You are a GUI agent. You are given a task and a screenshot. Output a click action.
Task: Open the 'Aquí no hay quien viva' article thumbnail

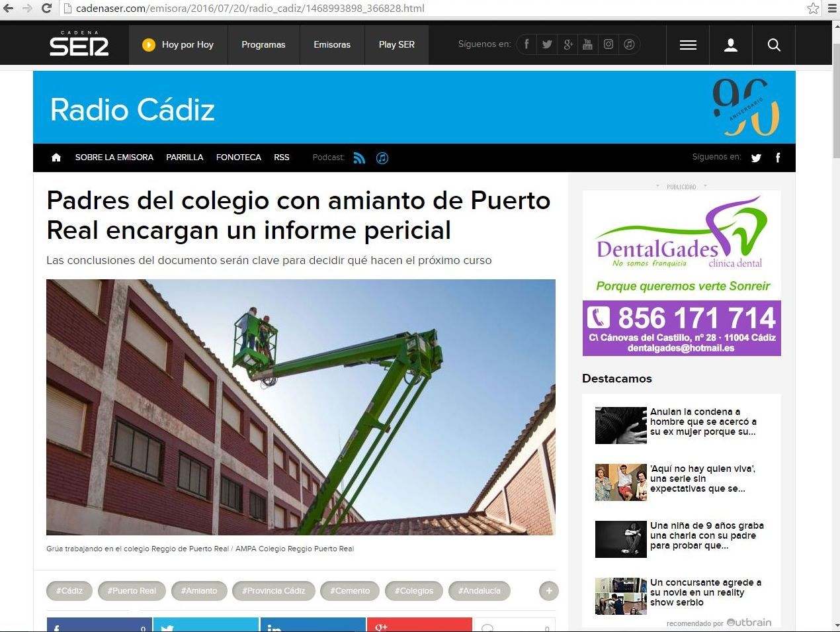click(x=620, y=482)
